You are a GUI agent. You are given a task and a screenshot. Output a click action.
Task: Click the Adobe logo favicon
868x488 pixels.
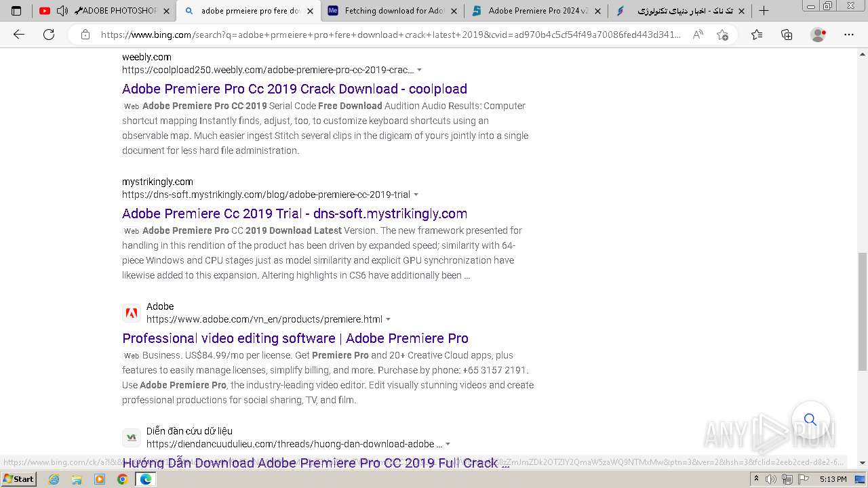click(132, 313)
